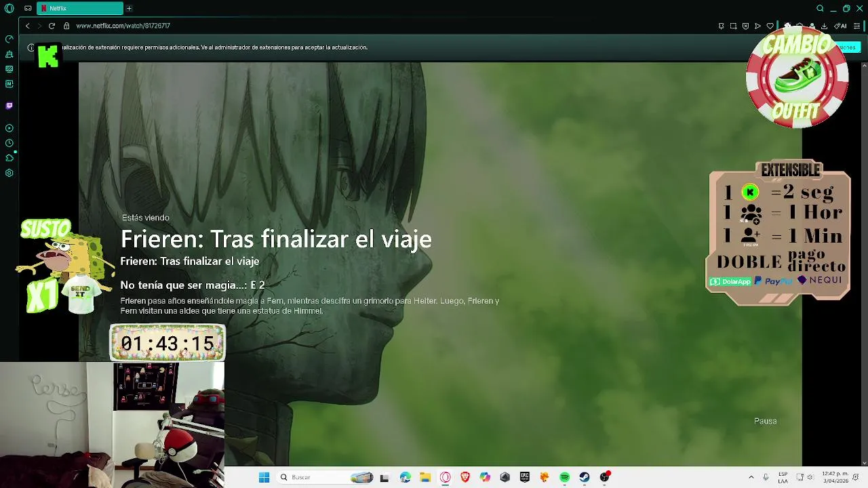Change ESP LAA keyboard language

click(783, 477)
